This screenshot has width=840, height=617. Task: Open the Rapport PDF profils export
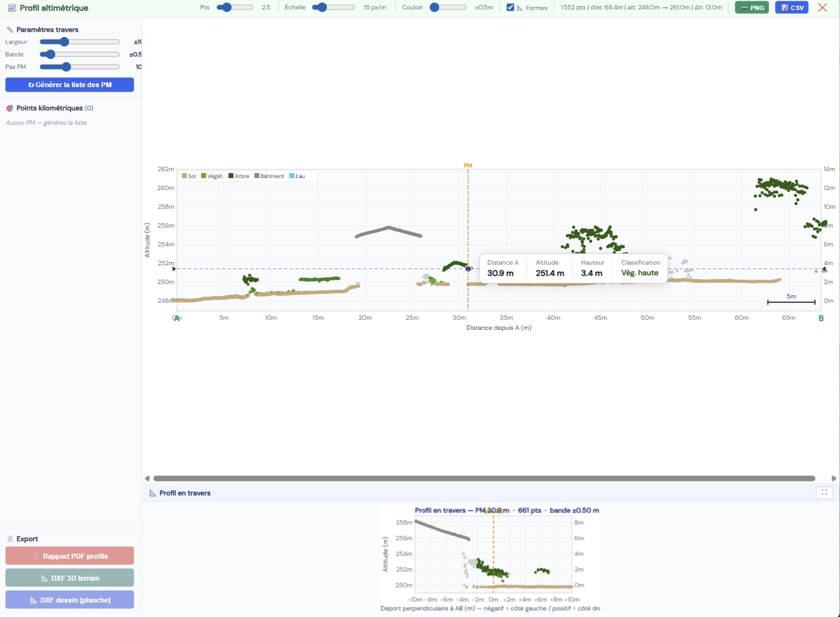[x=70, y=556]
